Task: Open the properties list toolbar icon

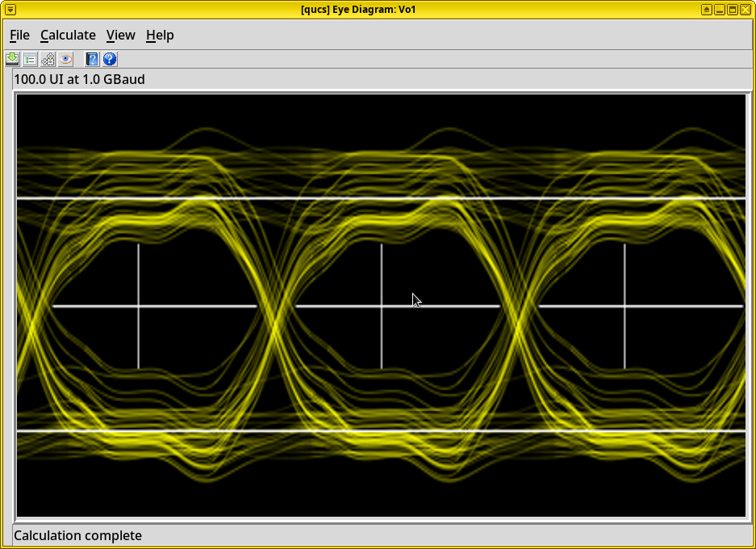Action: click(x=30, y=59)
